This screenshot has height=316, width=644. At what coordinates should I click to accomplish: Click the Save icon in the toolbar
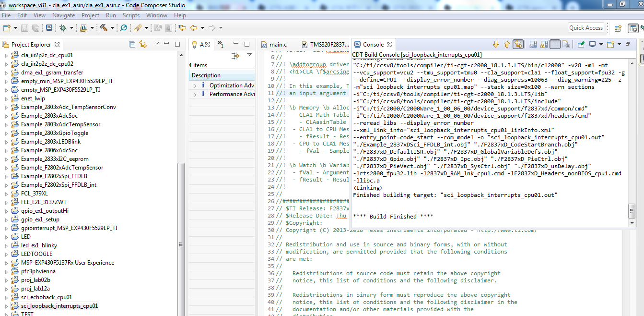[x=24, y=28]
